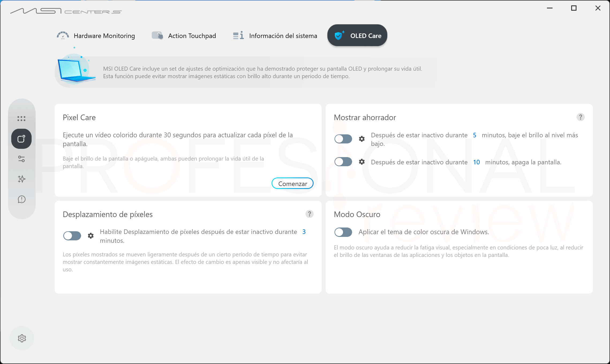Start Pixel Care with Comenzar button
The height and width of the screenshot is (364, 610).
292,184
